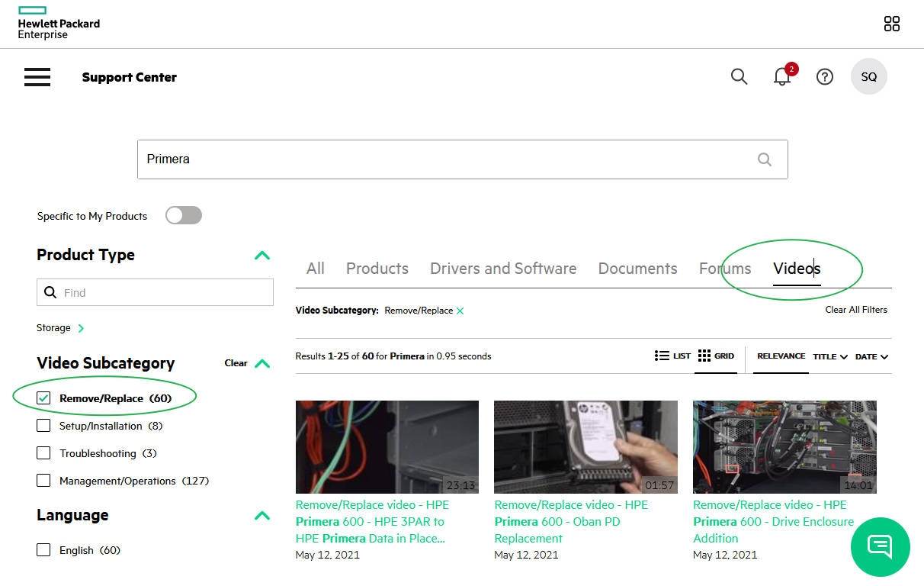The width and height of the screenshot is (924, 586).
Task: Open the Oban PD Replacement video thumbnail
Action: (x=586, y=447)
